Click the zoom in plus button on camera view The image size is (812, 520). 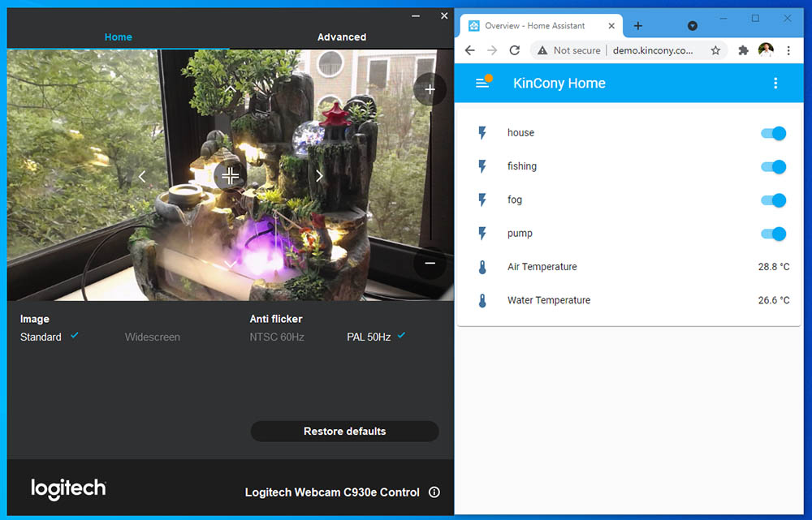tap(430, 89)
